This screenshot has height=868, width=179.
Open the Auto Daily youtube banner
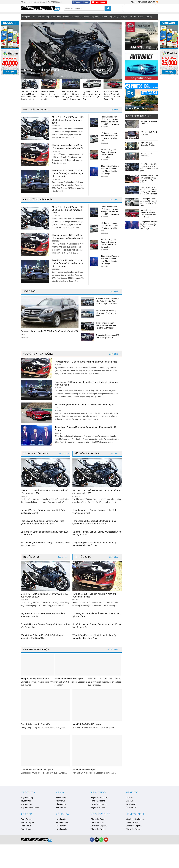point(142,66)
